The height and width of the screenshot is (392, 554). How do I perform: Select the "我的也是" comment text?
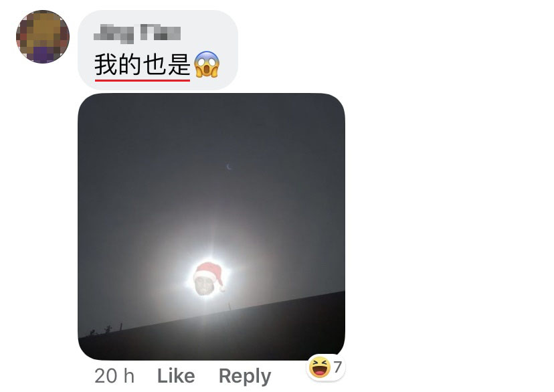pyautogui.click(x=143, y=65)
